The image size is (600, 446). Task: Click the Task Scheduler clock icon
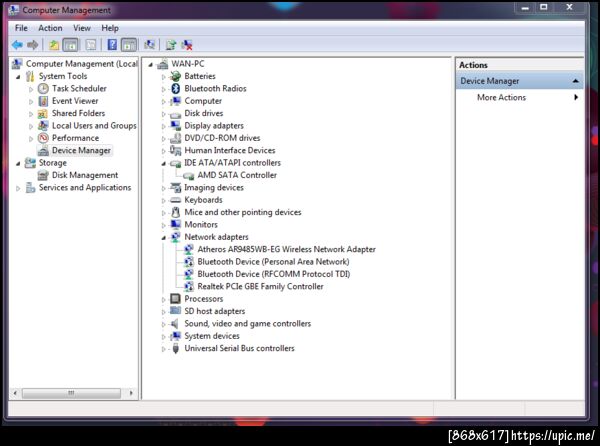(x=43, y=89)
